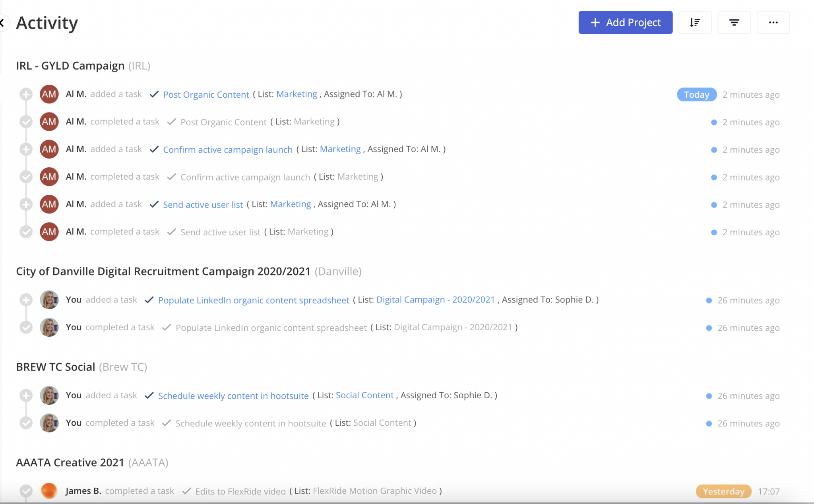
Task: Open the three-dots more options menu
Action: pos(773,23)
